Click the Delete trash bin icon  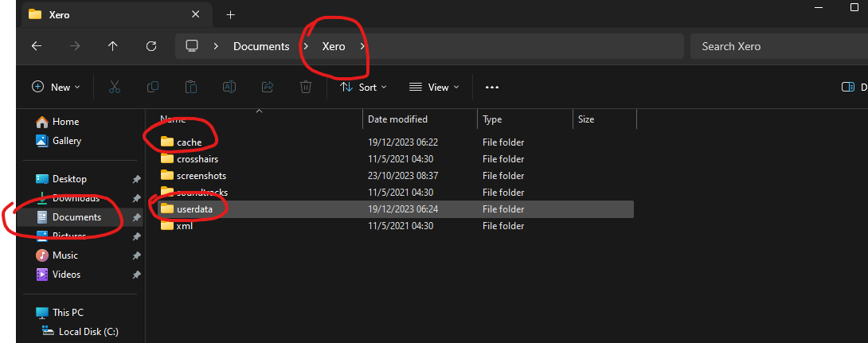point(306,88)
